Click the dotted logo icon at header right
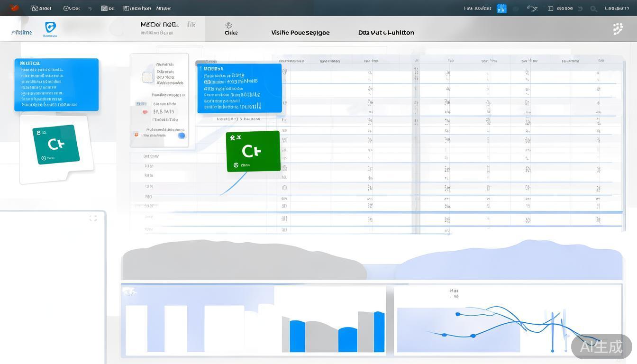The image size is (637, 364). coord(618,29)
